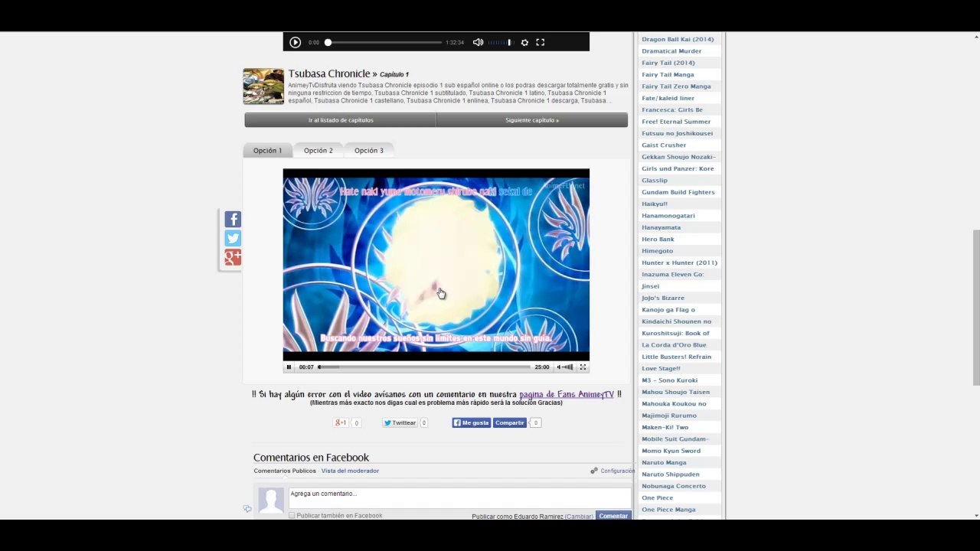Viewport: 980px width, 551px height.
Task: Seek along the top player's progress bar
Action: 384,42
